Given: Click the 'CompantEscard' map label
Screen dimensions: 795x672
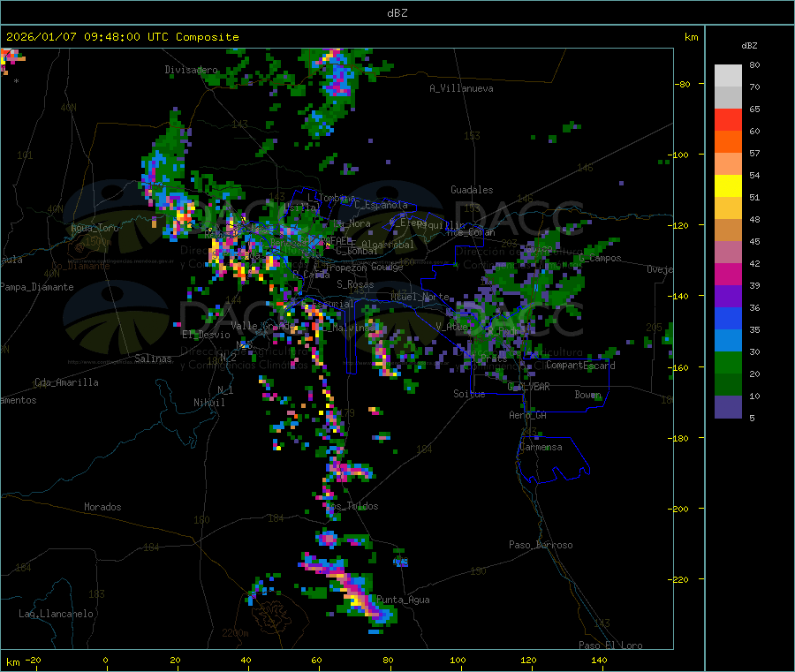Looking at the screenshot, I should click(581, 366).
